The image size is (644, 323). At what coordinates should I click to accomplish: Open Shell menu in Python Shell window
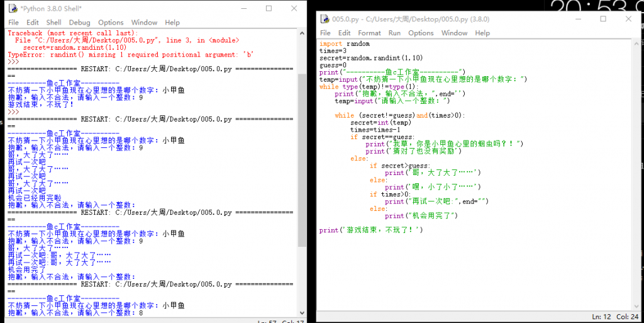54,22
